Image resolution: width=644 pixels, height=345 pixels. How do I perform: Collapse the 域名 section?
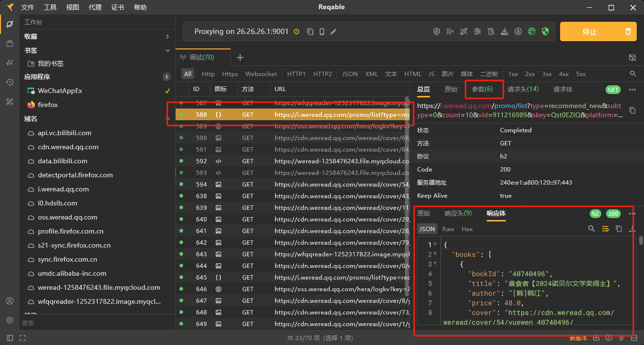click(167, 119)
